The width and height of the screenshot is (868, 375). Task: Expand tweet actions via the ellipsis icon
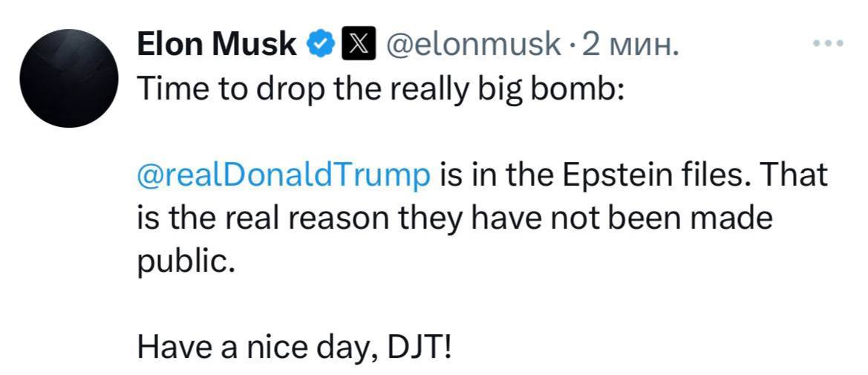pos(828,42)
